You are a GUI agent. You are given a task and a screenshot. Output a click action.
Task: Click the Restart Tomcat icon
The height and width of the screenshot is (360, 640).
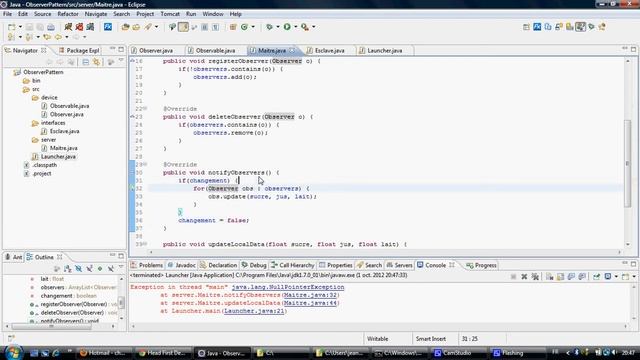click(x=90, y=27)
